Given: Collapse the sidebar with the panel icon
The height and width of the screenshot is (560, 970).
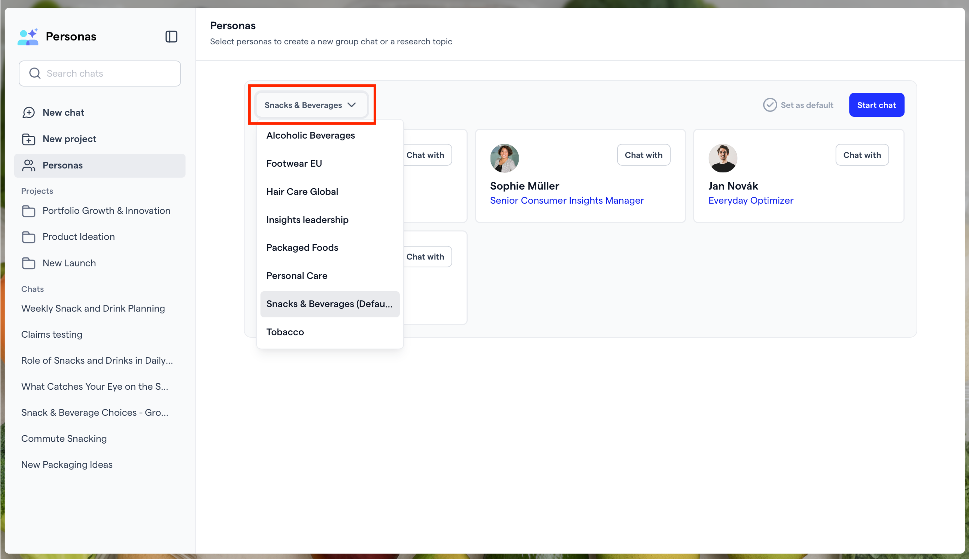Looking at the screenshot, I should click(x=171, y=36).
